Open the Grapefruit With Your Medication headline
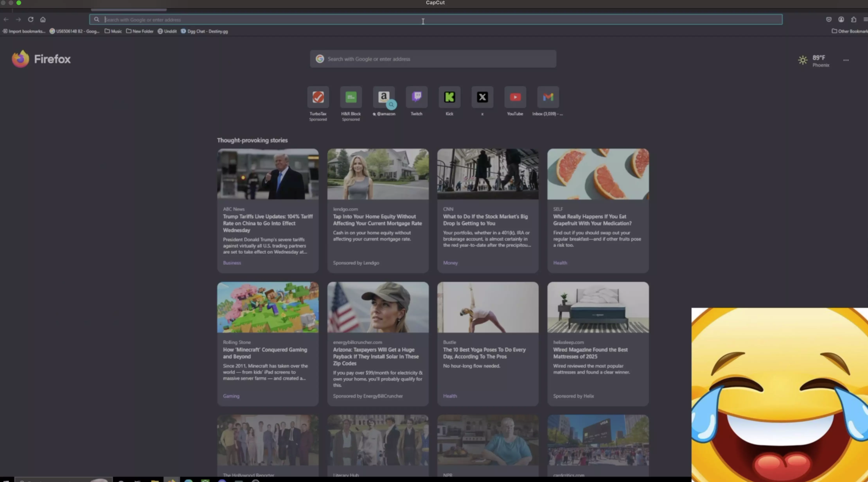 point(592,220)
